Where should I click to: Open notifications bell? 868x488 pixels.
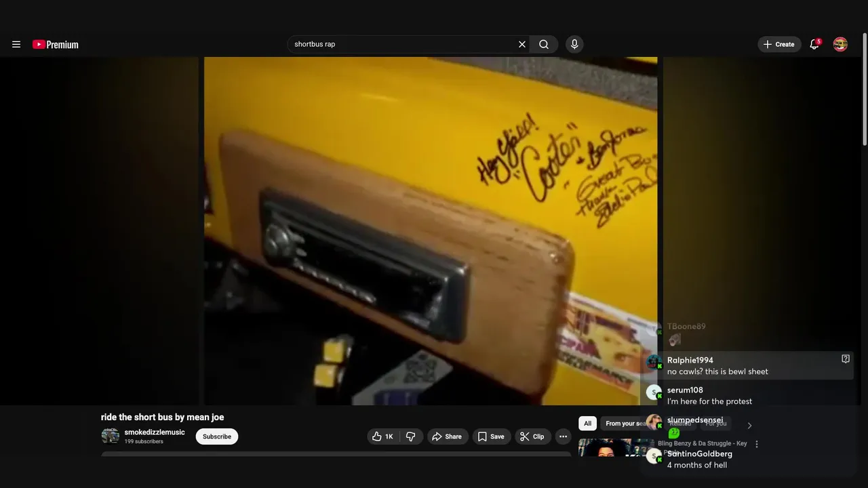point(814,44)
